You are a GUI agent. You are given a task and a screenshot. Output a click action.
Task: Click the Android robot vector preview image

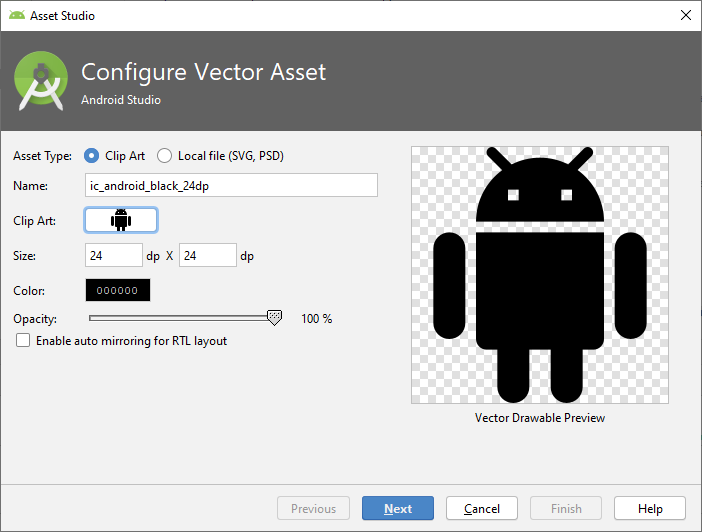[540, 275]
